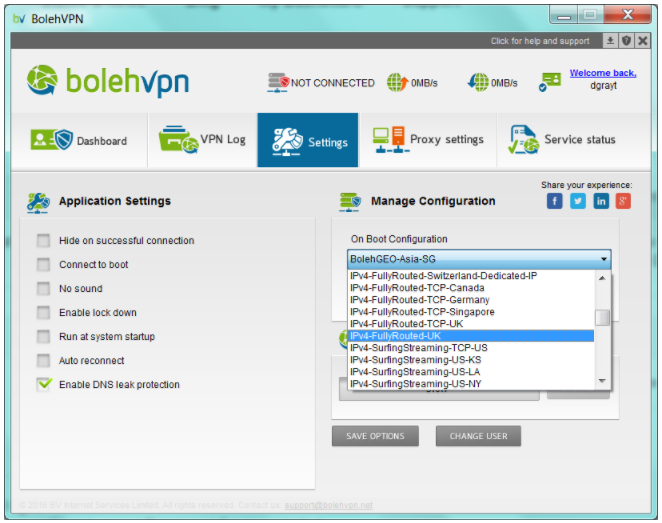662x523 pixels.
Task: Select IPv4-SurfingStreaming-TCP-US option
Action: click(x=471, y=348)
